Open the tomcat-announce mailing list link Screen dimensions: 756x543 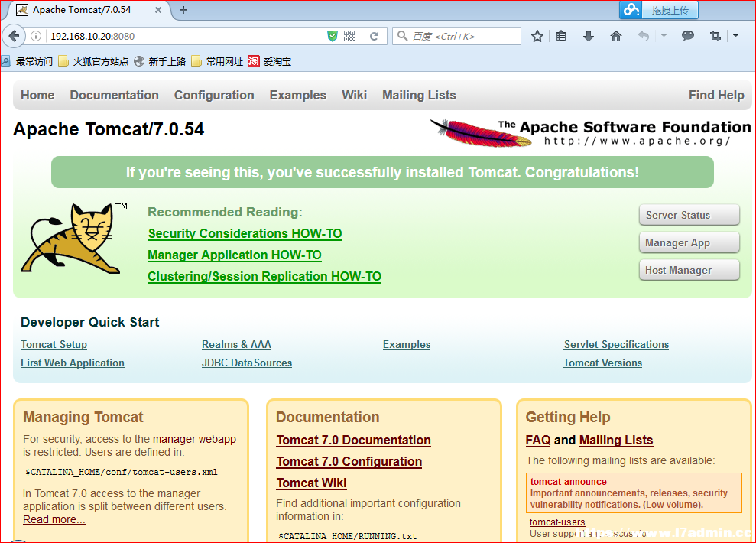(569, 481)
